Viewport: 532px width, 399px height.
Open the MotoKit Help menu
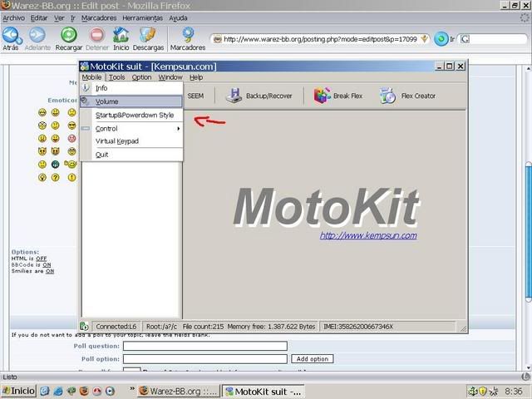[196, 77]
